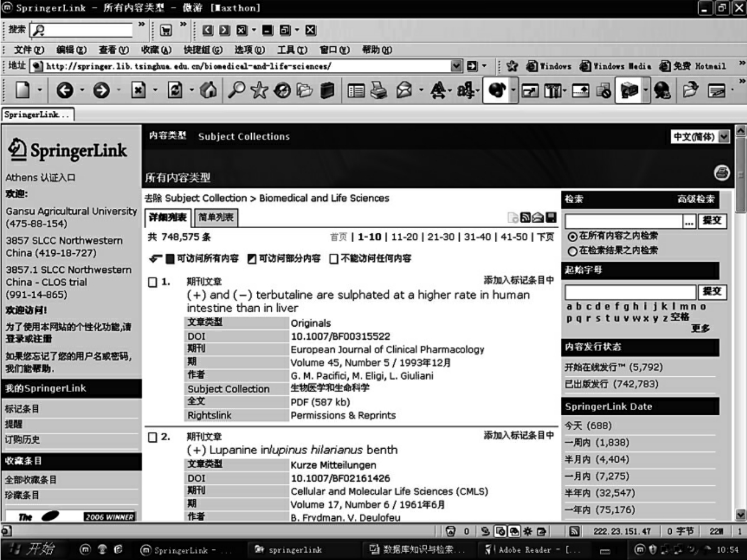
Task: Reload the page with the Refresh icon
Action: coord(175,90)
